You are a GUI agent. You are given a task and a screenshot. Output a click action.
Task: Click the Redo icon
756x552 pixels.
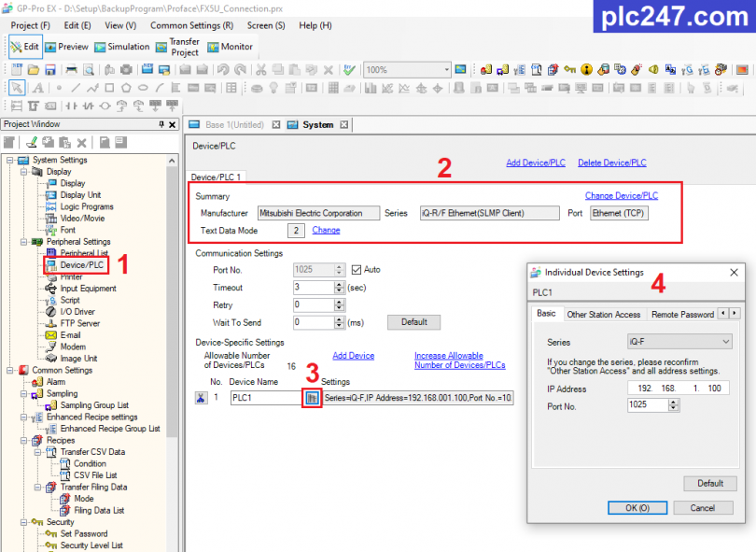click(x=240, y=70)
